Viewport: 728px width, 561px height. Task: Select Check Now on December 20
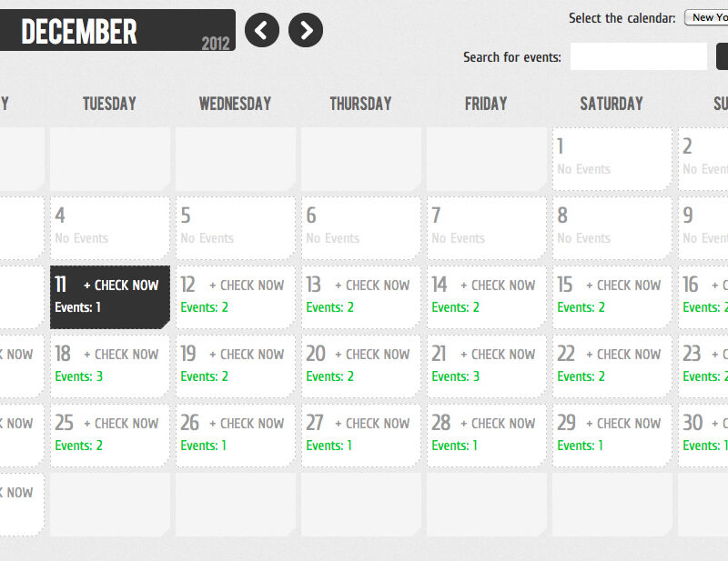372,355
